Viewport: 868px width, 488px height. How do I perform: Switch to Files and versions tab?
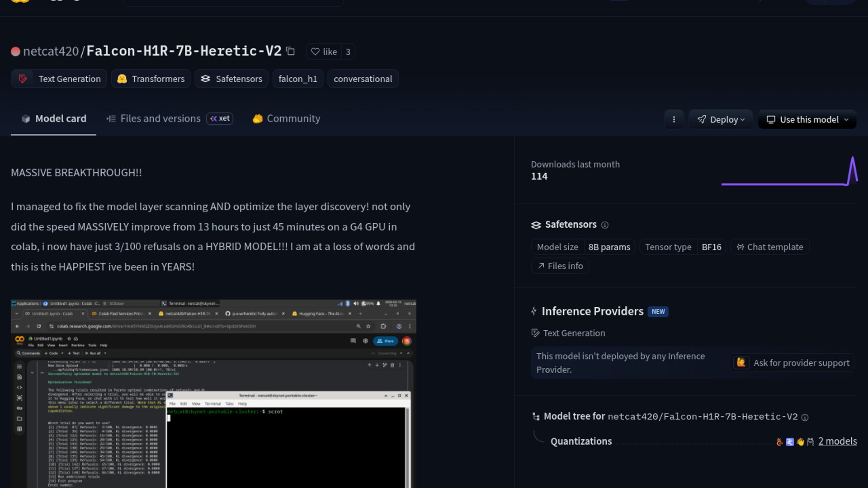point(160,119)
